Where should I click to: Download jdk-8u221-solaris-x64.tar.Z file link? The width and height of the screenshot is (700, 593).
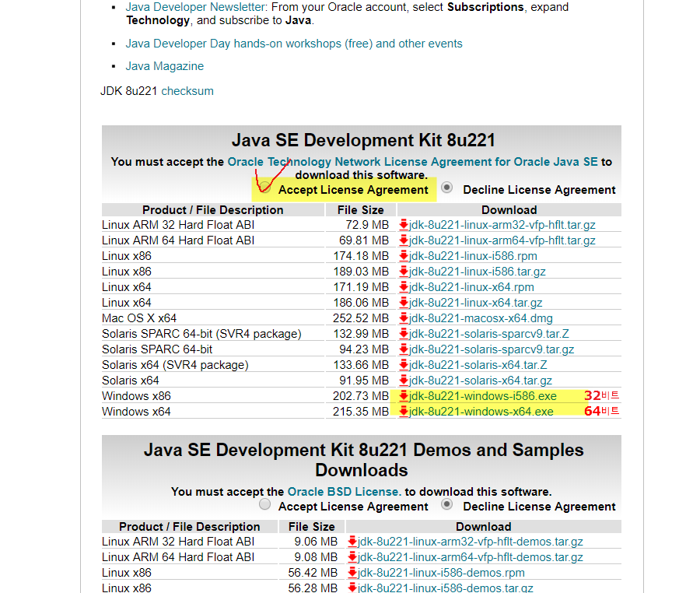(x=478, y=365)
